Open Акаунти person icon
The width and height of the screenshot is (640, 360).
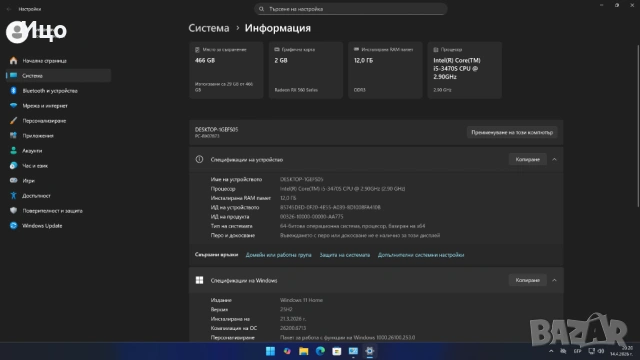[x=13, y=151]
